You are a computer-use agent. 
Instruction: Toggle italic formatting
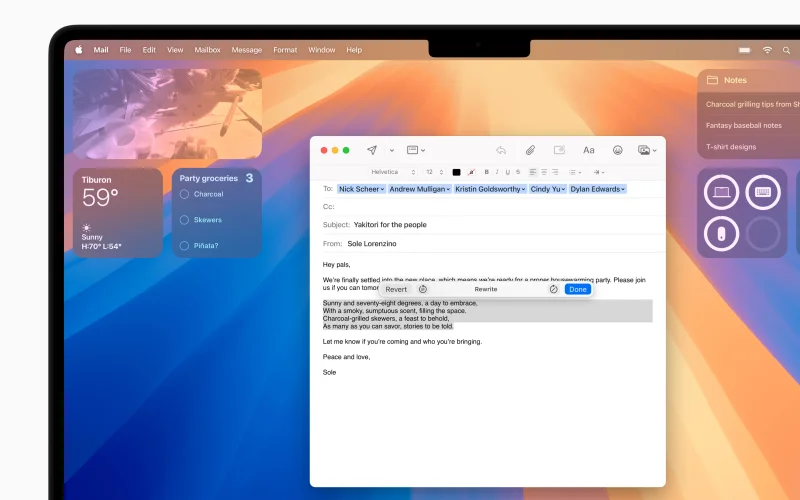497,172
